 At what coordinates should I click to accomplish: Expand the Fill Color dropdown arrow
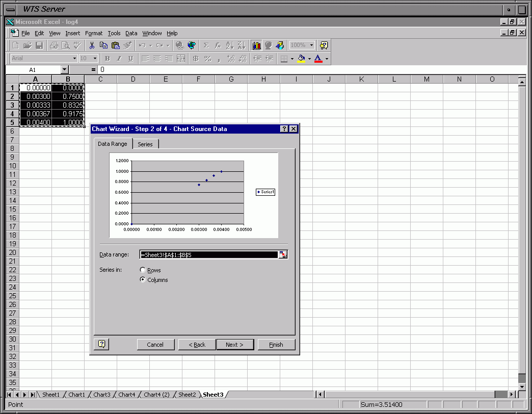coord(309,59)
